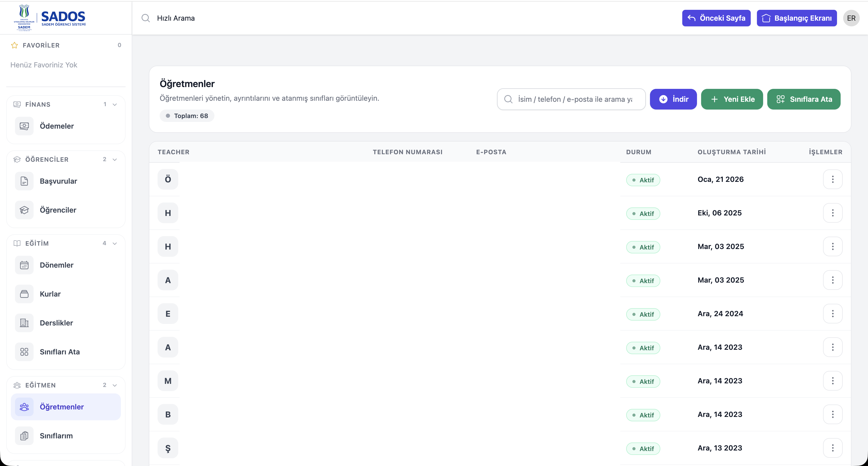Go back with Önceki Sayfa button
The image size is (868, 466).
[716, 18]
